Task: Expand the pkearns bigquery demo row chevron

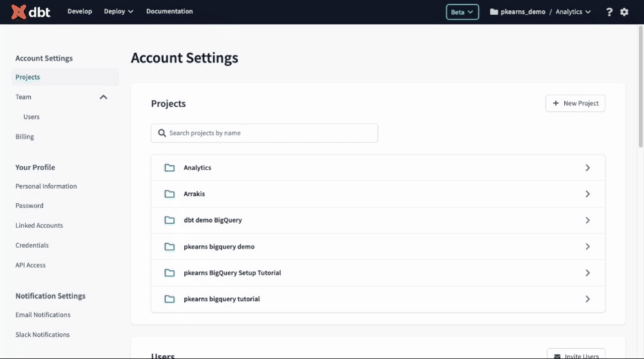Action: 587,246
